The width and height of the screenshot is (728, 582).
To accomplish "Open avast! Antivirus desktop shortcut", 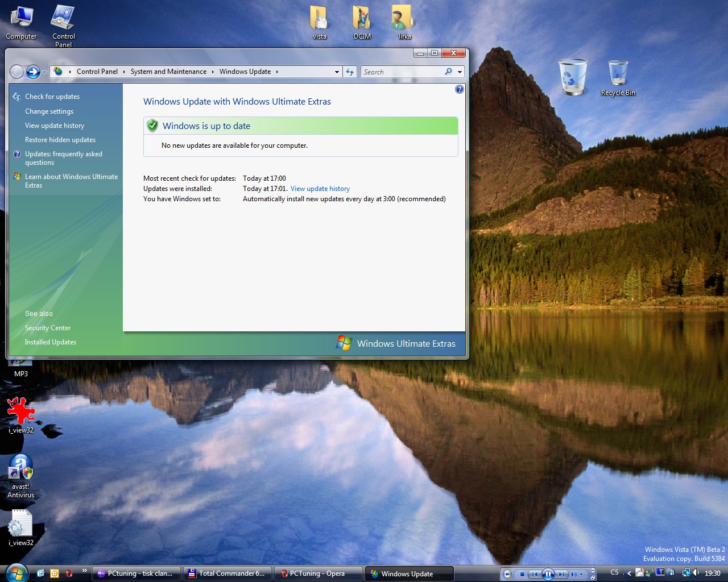I will 20,476.
